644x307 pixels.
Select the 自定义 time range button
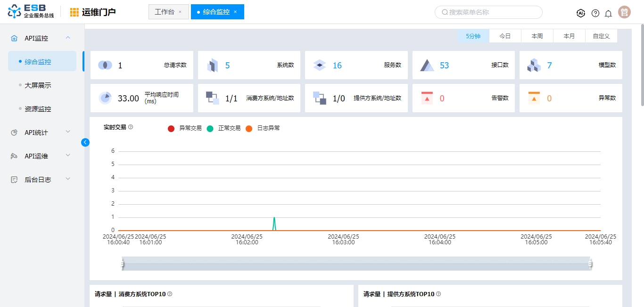point(601,36)
